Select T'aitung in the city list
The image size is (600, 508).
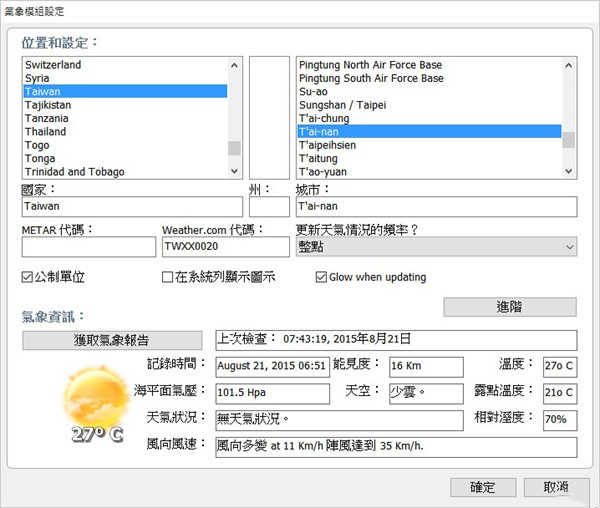[429, 158]
